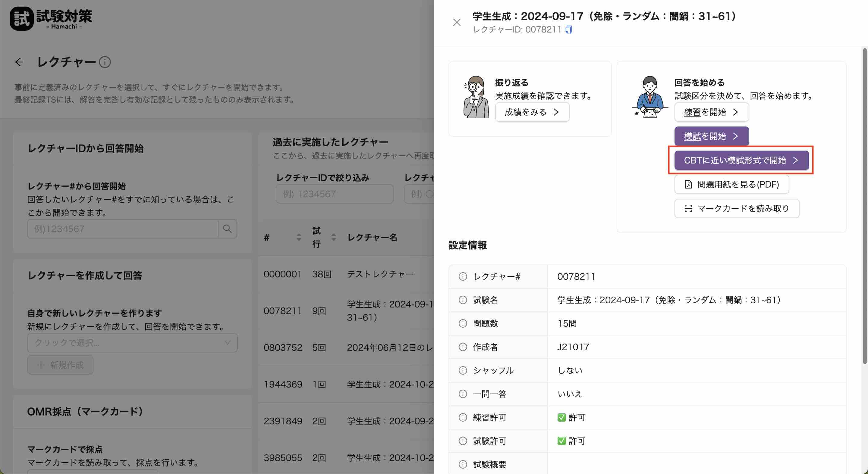
Task: Click the info icon beside 一問一答 row
Action: (x=463, y=394)
